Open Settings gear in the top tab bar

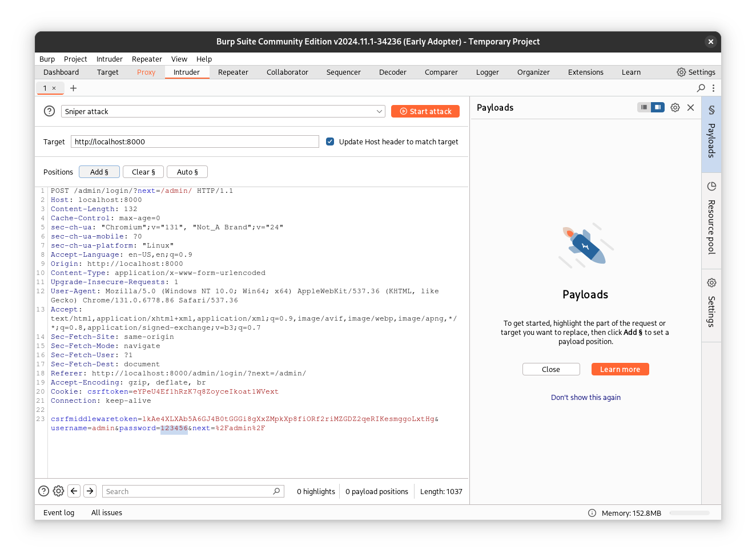(696, 72)
